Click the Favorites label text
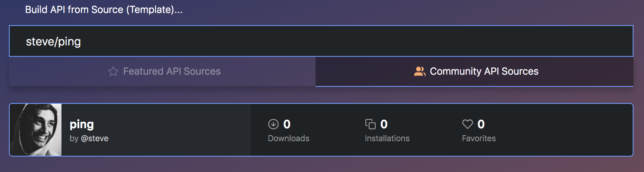Viewport: 644px width, 172px height. pos(479,138)
